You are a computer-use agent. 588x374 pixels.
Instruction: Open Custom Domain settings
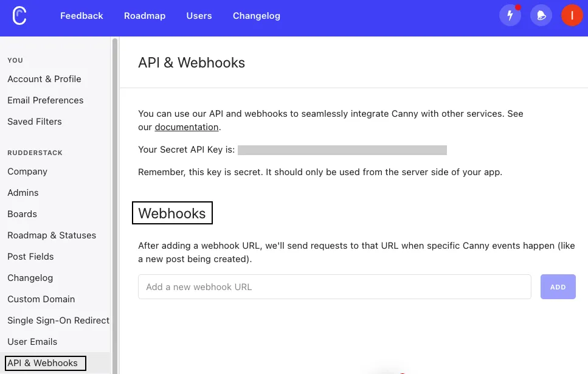tap(41, 299)
